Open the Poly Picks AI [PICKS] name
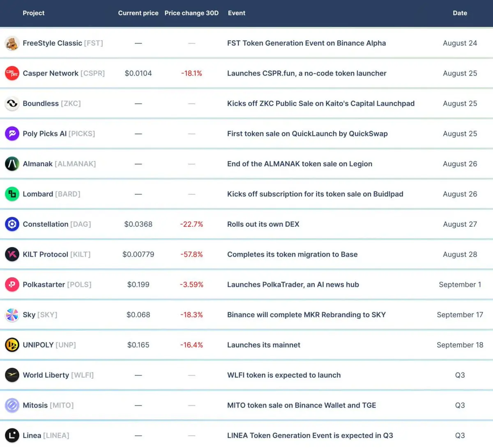The height and width of the screenshot is (448, 493). pyautogui.click(x=59, y=133)
